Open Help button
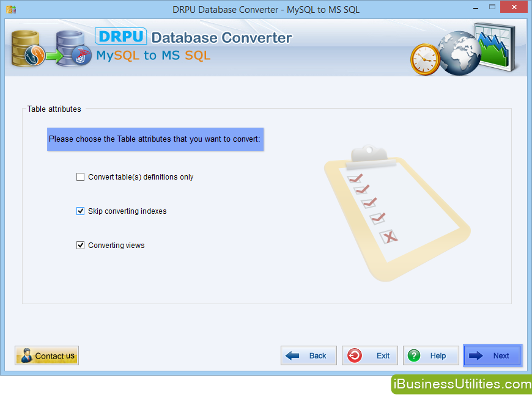The width and height of the screenshot is (532, 397). tap(431, 355)
